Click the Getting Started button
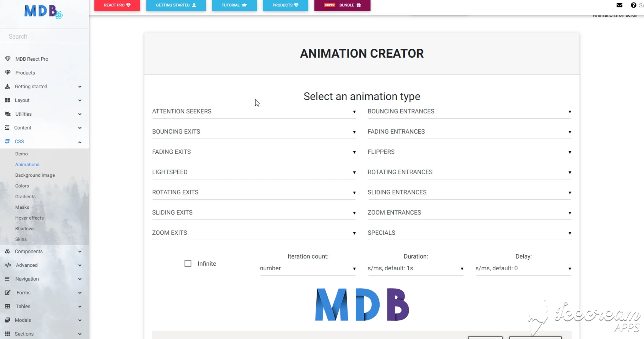This screenshot has height=339, width=644. click(x=176, y=5)
